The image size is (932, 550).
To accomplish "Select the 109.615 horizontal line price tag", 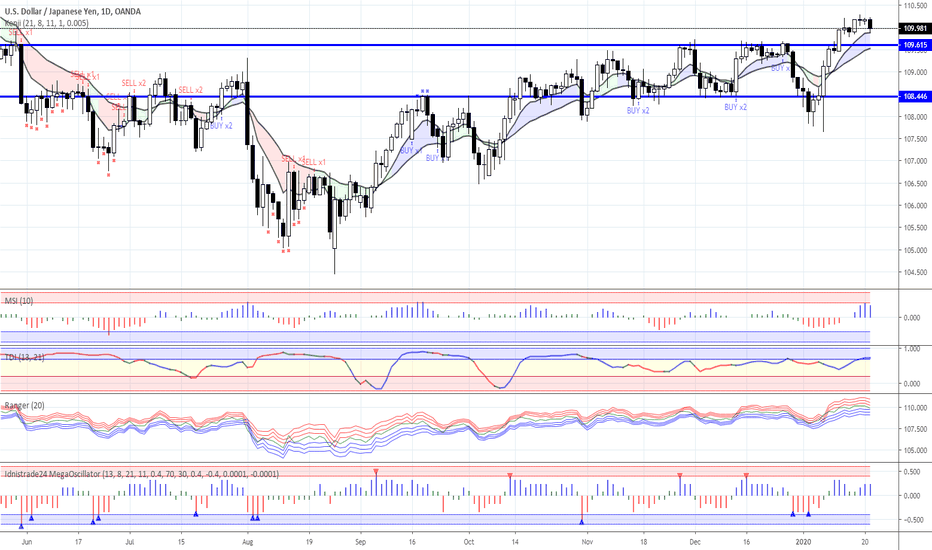I will [x=913, y=45].
